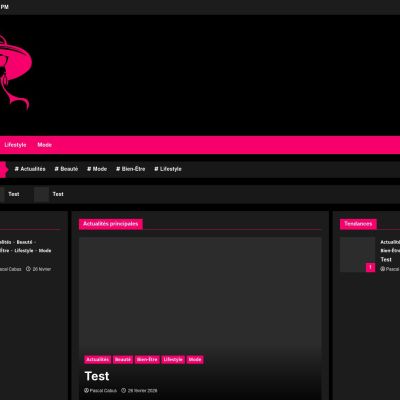The width and height of the screenshot is (400, 400).
Task: Open the second Test headline in ticker
Action: (58, 194)
